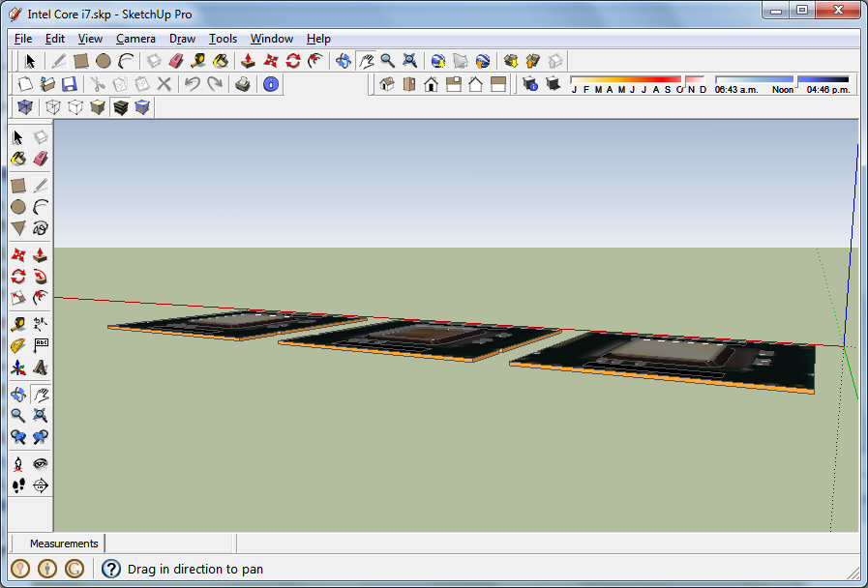Click the Share Model upload icon

533,61
